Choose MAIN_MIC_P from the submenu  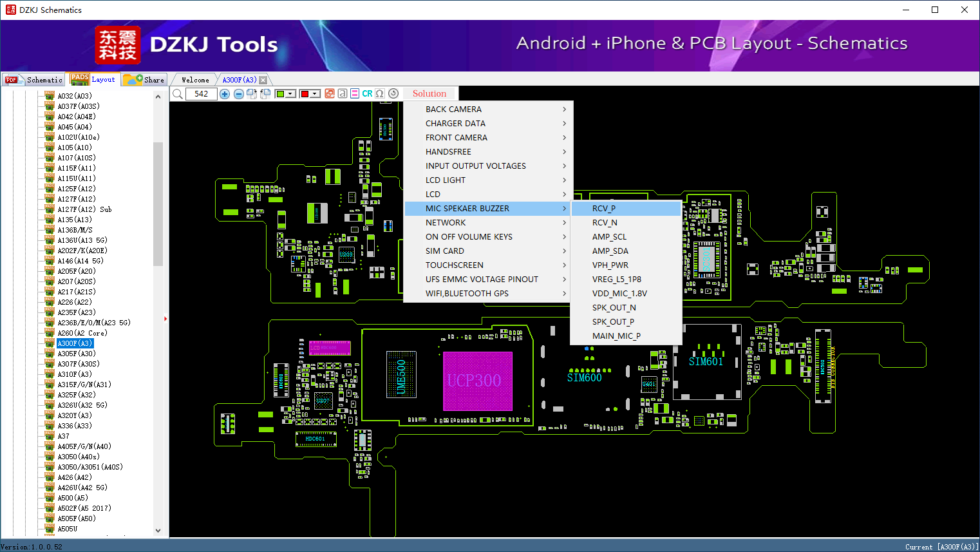627,336
